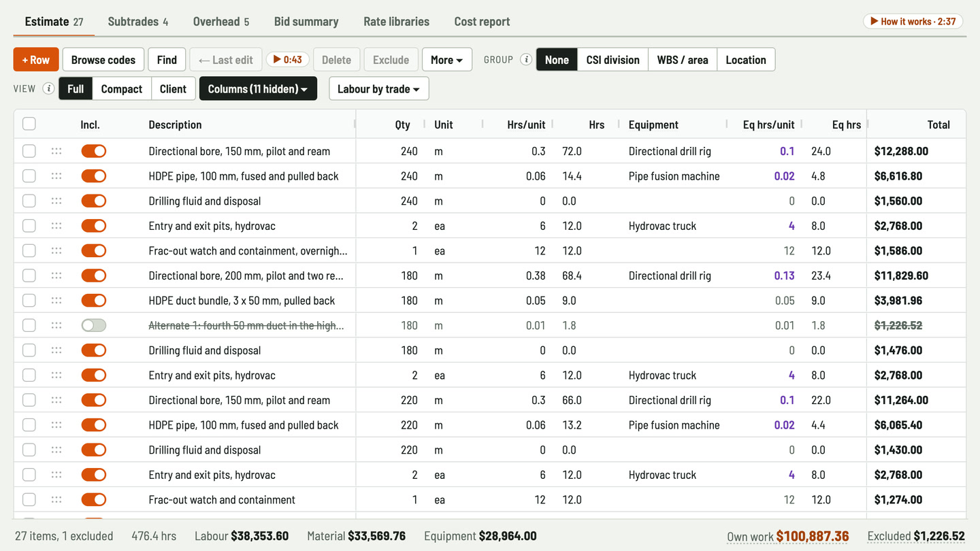Switch to Compact view
This screenshot has width=980, height=551.
(x=122, y=88)
